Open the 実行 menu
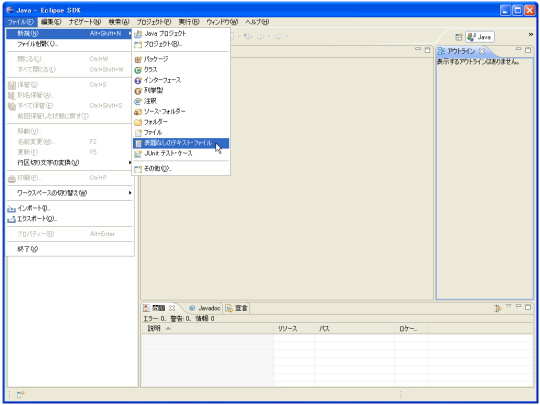Screen dimensions: 540x405 [189, 22]
